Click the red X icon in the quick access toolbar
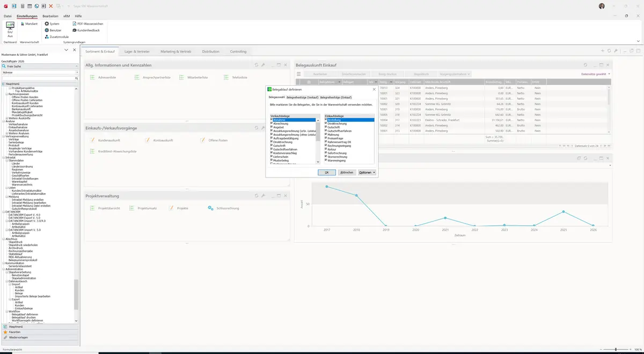The width and height of the screenshot is (644, 354). coord(50,6)
